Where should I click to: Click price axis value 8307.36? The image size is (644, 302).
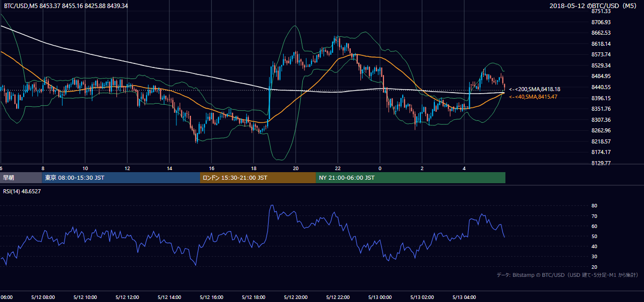601,120
